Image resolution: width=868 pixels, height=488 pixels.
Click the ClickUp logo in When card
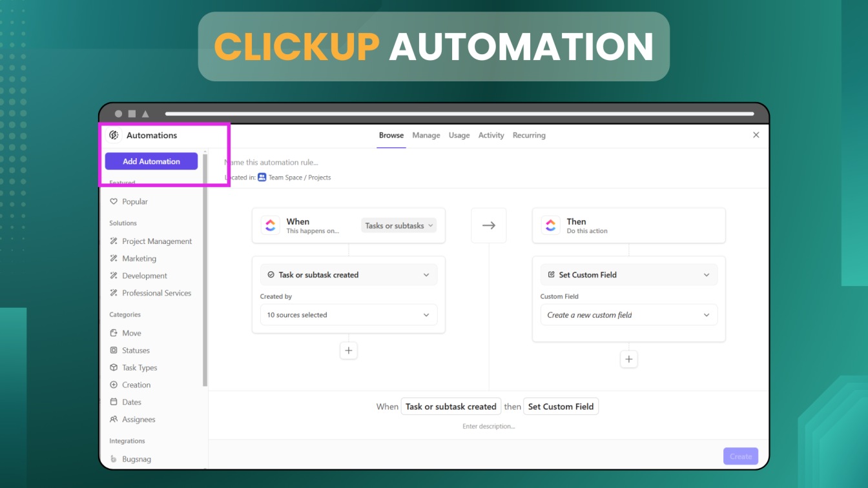click(x=270, y=225)
